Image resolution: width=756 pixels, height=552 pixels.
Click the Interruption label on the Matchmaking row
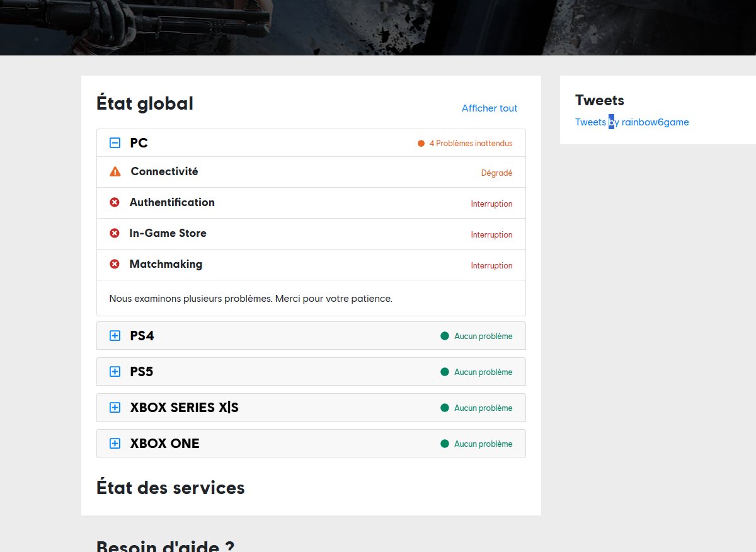[x=491, y=265]
